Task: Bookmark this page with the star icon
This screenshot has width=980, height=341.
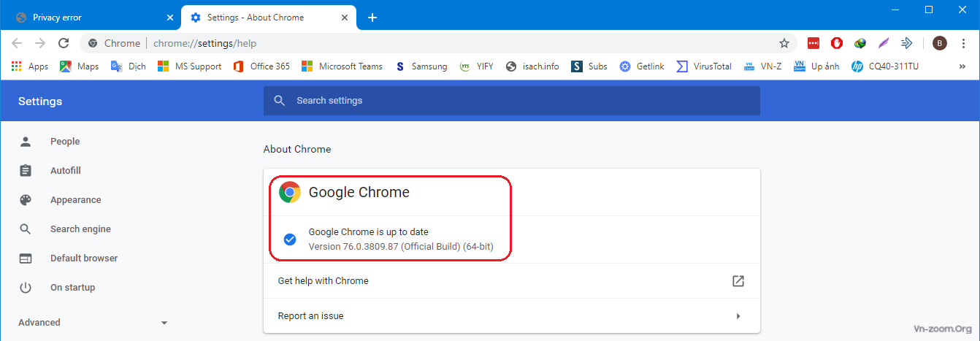Action: [784, 43]
